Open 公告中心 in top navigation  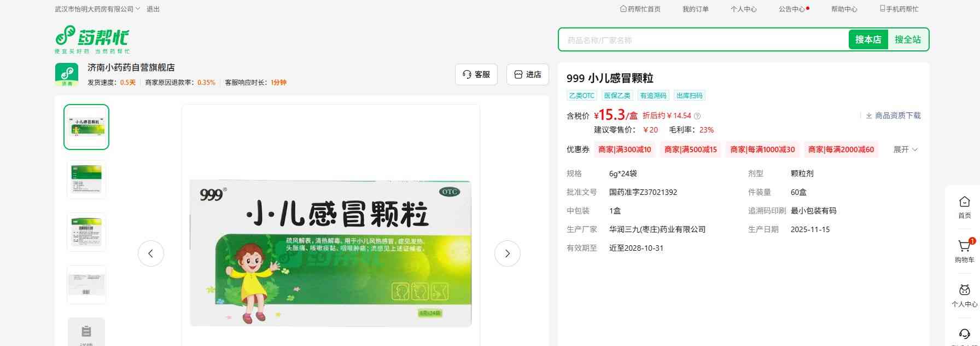click(x=792, y=9)
